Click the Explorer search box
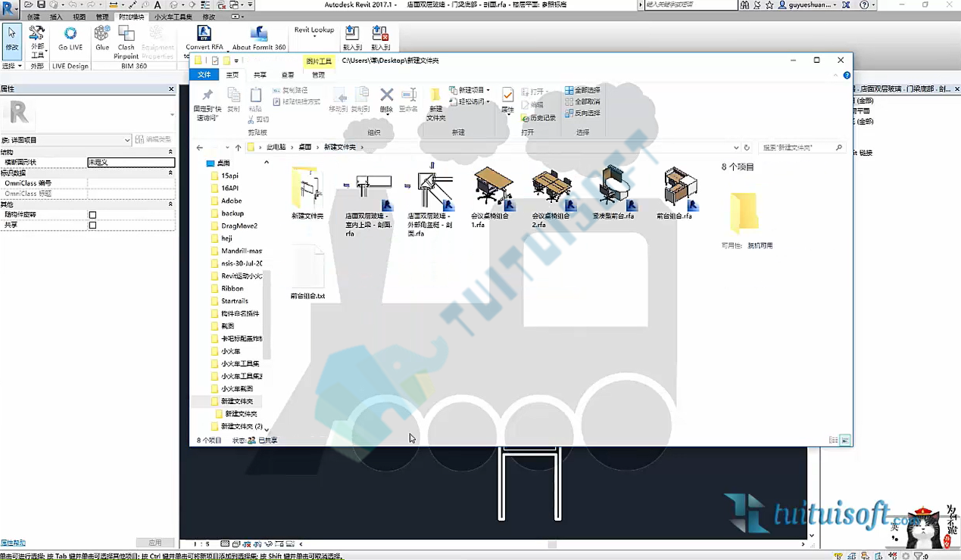Screen dimensions: 961x560 point(802,148)
